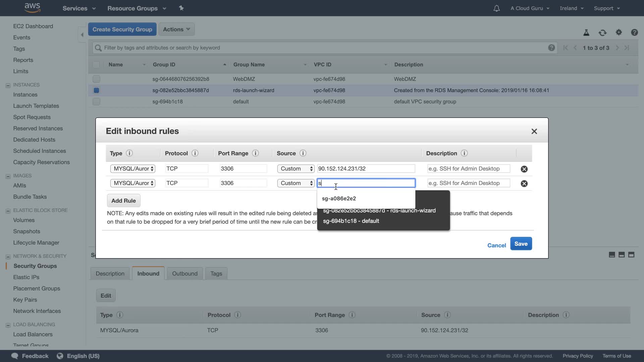
Task: Click the Add Rule button
Action: (123, 201)
